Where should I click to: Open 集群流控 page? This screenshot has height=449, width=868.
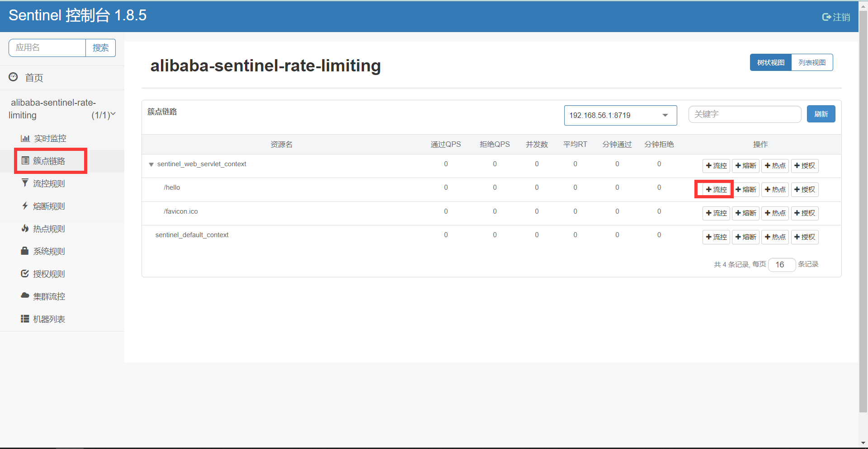click(x=49, y=296)
